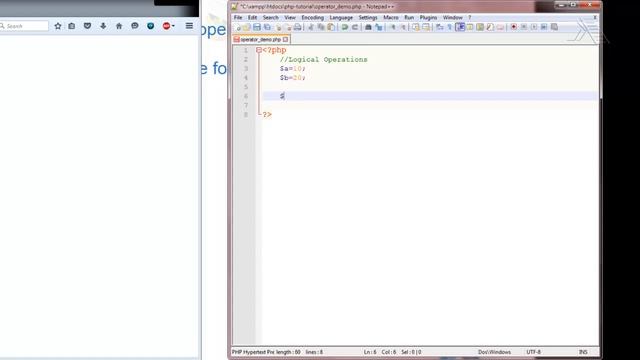Click the green Undo arrow icon
The image size is (640, 360).
[x=345, y=27]
